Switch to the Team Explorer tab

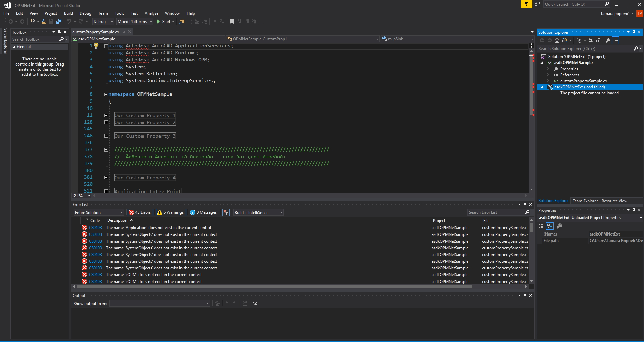[x=585, y=201]
